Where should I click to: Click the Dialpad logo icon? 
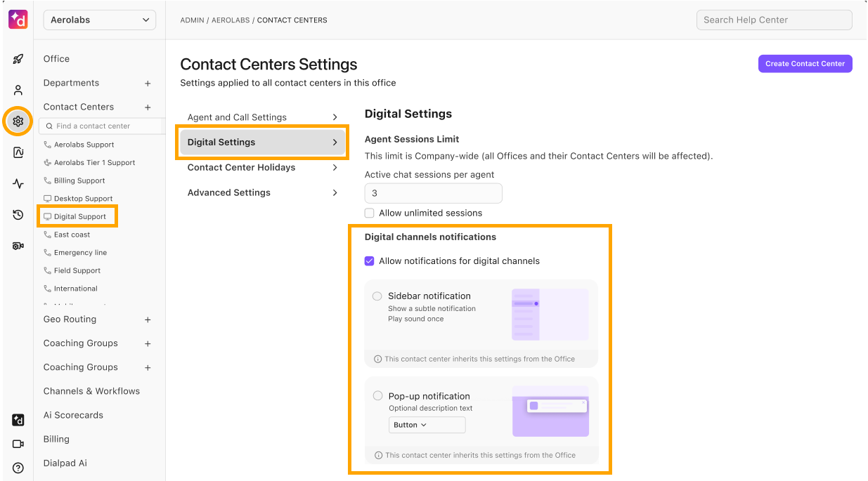[18, 20]
